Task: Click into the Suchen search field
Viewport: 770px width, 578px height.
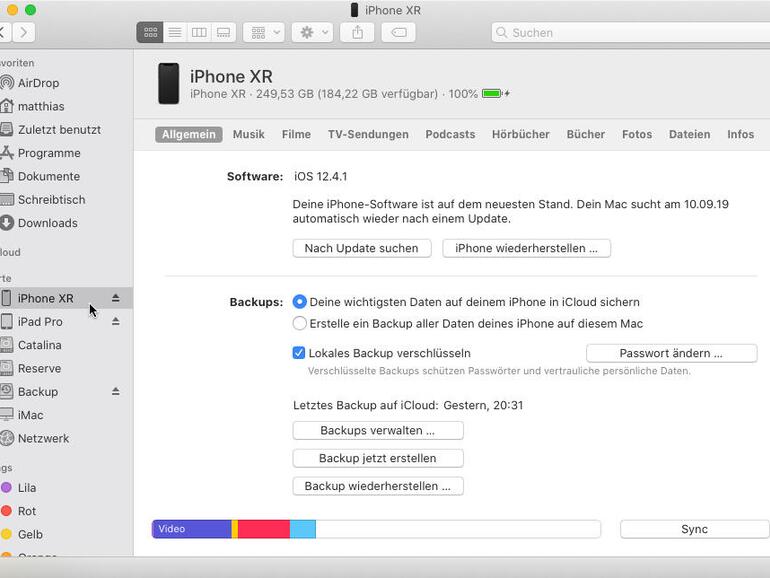Action: [x=631, y=32]
